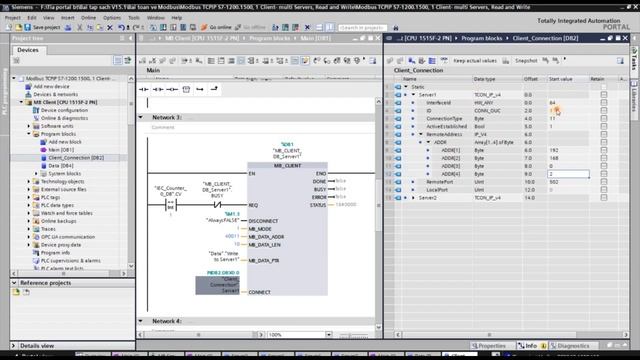Click the Cut scissors icon in toolbar
Viewport: 640px width, 360px height.
tap(80, 27)
